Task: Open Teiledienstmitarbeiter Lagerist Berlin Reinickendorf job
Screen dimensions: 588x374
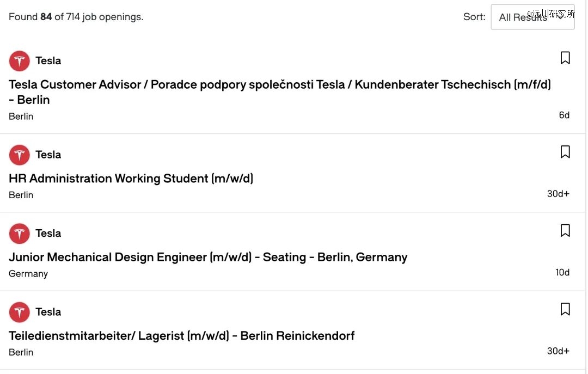Action: (181, 336)
